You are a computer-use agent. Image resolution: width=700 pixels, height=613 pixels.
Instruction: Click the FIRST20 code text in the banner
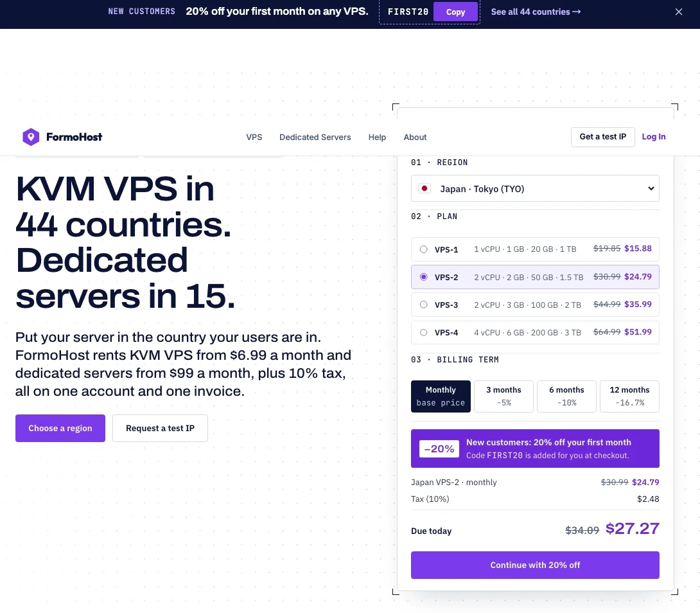[x=408, y=12]
